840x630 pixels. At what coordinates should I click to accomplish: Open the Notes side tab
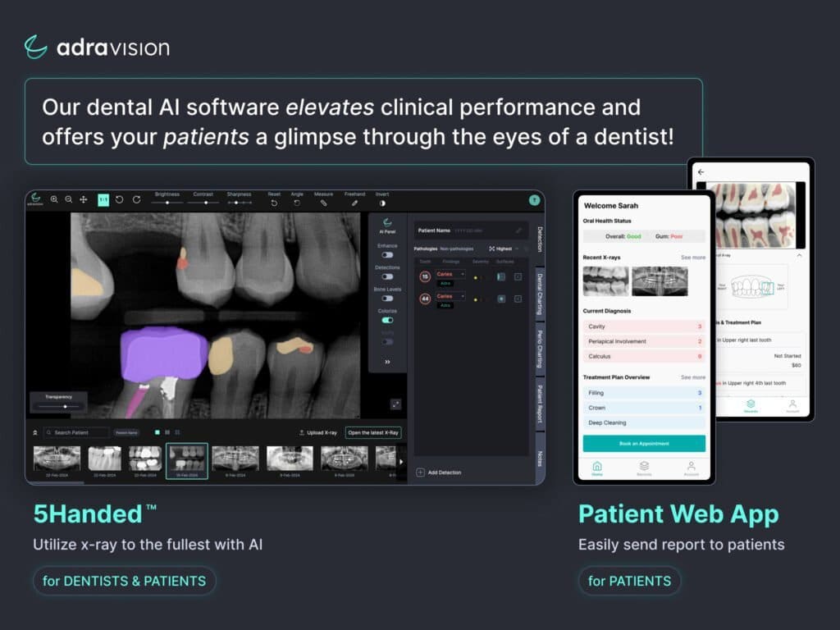pyautogui.click(x=540, y=459)
